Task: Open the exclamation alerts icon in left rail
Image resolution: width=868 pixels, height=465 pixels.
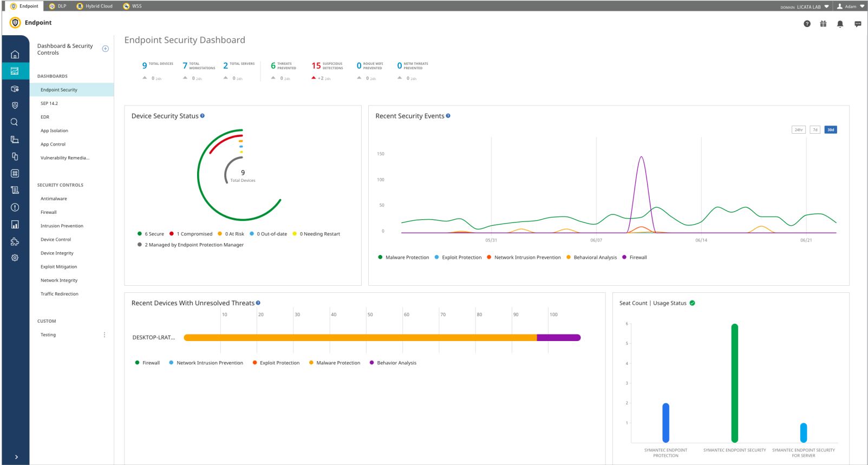Action: [x=15, y=207]
